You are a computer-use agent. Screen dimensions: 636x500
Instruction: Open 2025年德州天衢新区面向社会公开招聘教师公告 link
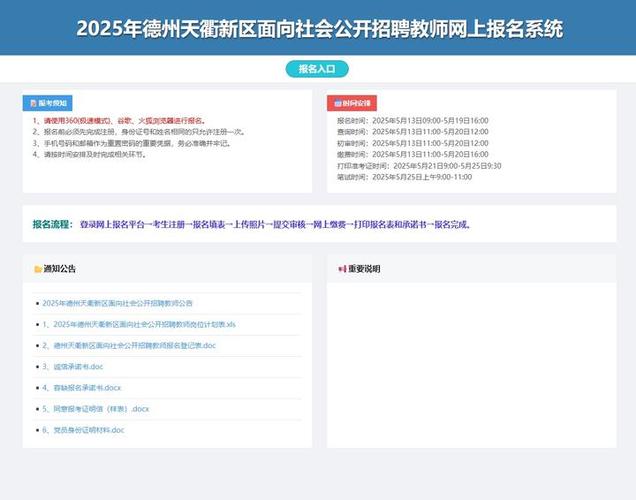(x=117, y=303)
